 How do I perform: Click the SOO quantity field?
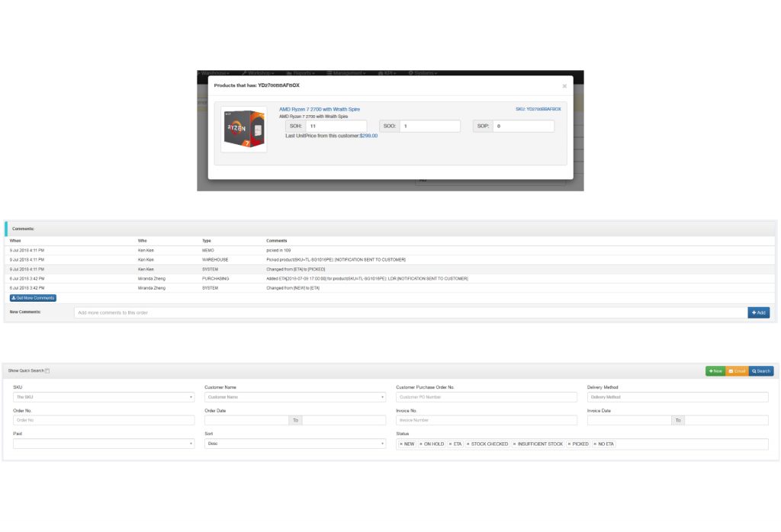(430, 126)
